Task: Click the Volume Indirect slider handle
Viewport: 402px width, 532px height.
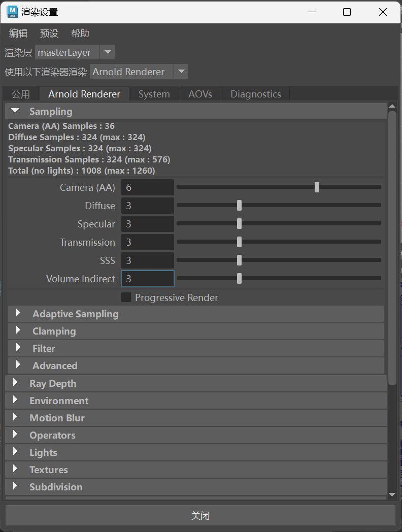Action: coord(239,279)
